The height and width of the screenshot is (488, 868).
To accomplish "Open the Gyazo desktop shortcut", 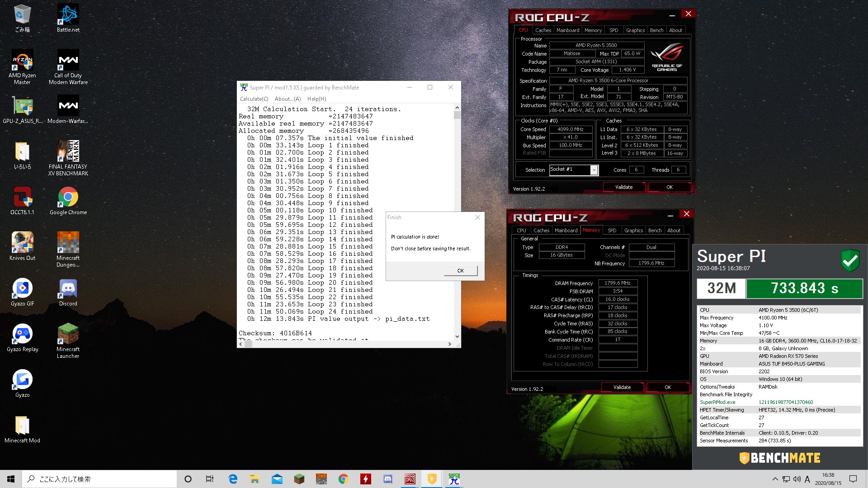I will (x=22, y=383).
